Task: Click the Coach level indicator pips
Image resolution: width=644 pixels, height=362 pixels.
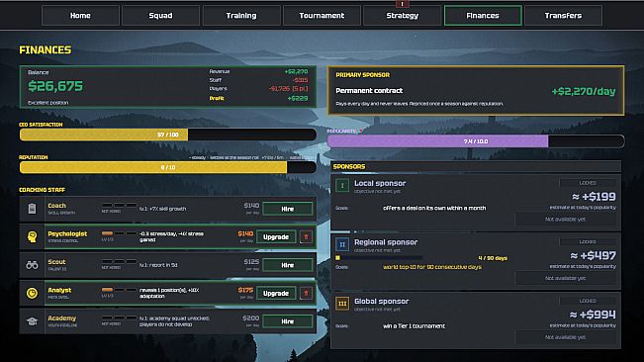Action: point(119,205)
